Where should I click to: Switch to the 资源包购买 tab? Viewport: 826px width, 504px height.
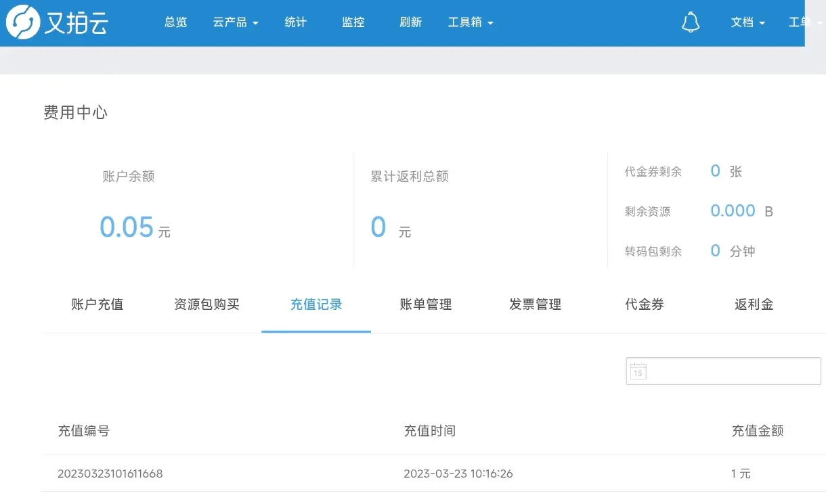click(206, 304)
